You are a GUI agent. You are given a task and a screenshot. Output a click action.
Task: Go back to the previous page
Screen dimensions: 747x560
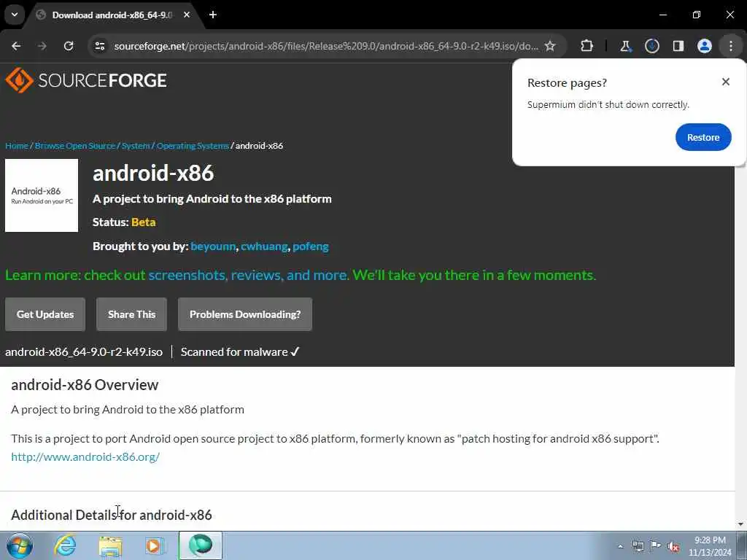pos(16,46)
